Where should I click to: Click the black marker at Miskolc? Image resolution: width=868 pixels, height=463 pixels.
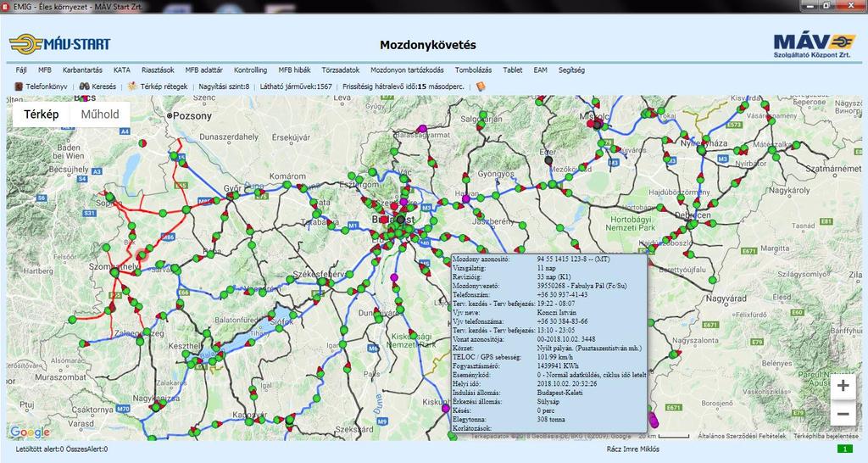pyautogui.click(x=598, y=126)
